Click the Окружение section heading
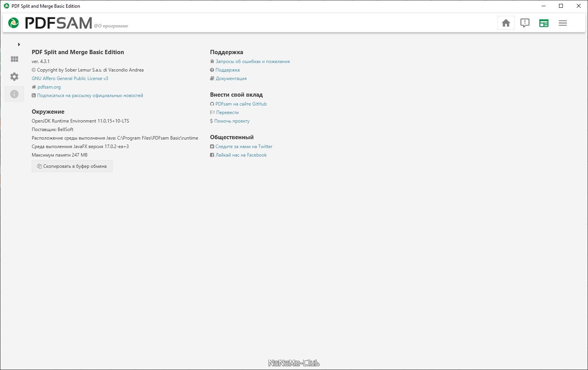The height and width of the screenshot is (370, 588). [x=48, y=112]
